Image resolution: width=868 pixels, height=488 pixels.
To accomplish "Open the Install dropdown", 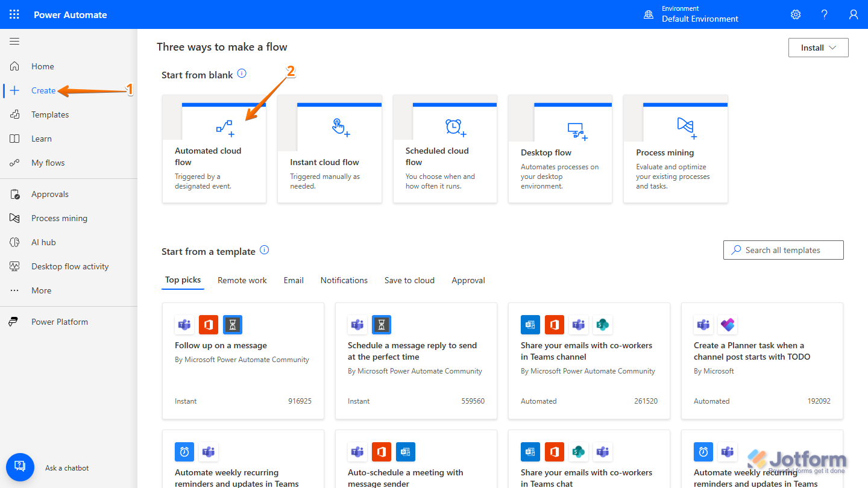I will pos(817,47).
